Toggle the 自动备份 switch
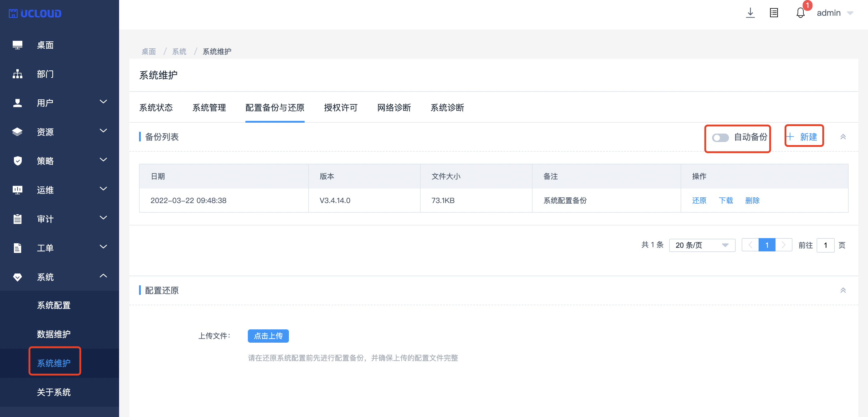The width and height of the screenshot is (868, 417). [720, 137]
